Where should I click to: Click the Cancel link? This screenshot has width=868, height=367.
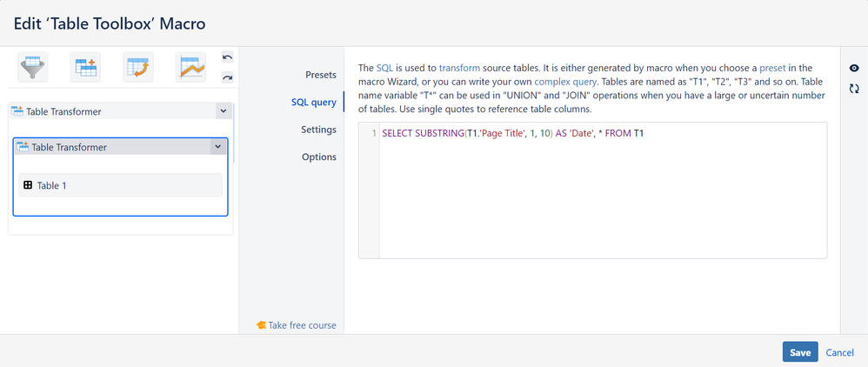[x=839, y=352]
